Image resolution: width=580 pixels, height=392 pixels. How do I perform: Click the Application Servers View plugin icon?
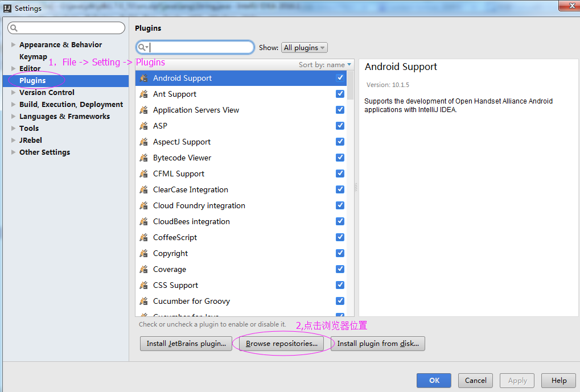coord(143,110)
